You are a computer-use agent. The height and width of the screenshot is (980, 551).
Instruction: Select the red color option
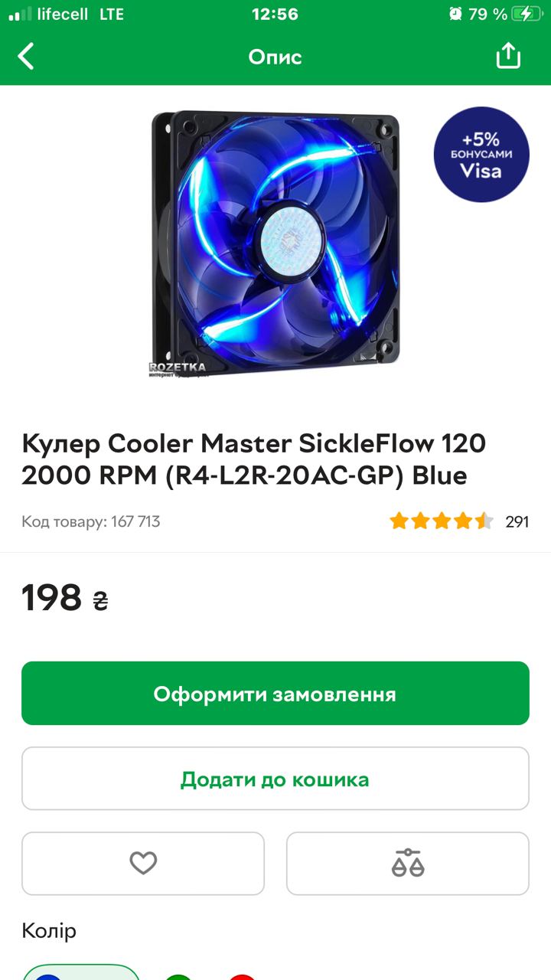click(x=242, y=976)
